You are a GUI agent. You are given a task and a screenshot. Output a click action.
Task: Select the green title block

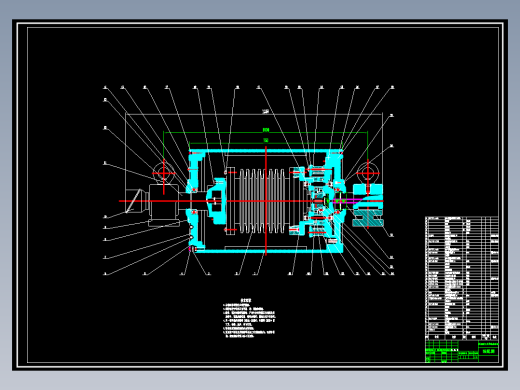[462, 351]
